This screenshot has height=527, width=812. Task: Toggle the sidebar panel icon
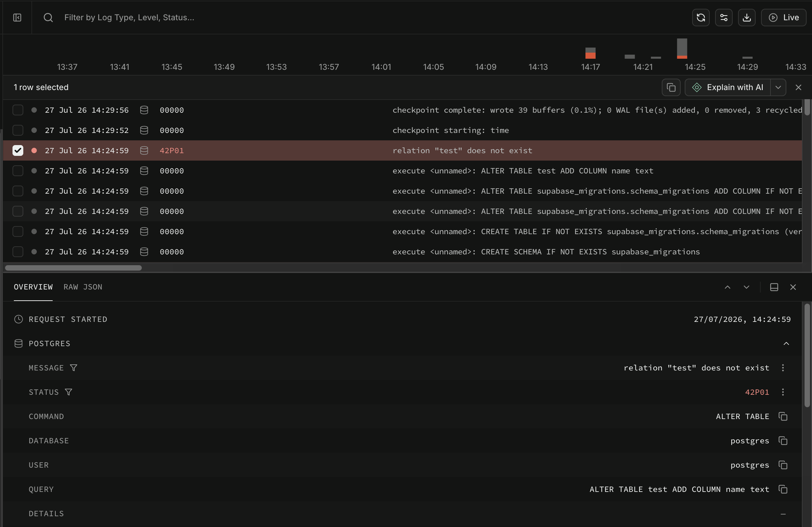coord(17,18)
